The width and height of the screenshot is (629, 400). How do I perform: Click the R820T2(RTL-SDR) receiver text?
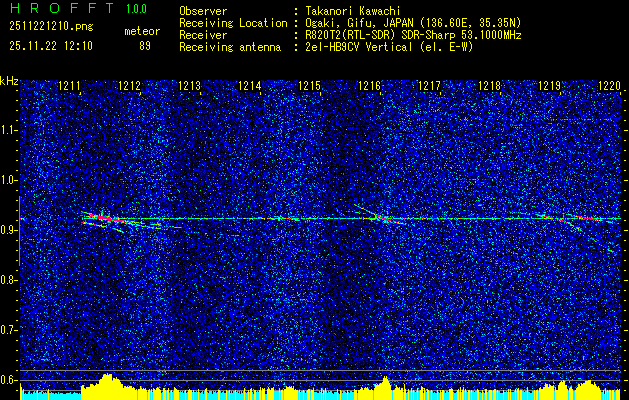click(349, 35)
